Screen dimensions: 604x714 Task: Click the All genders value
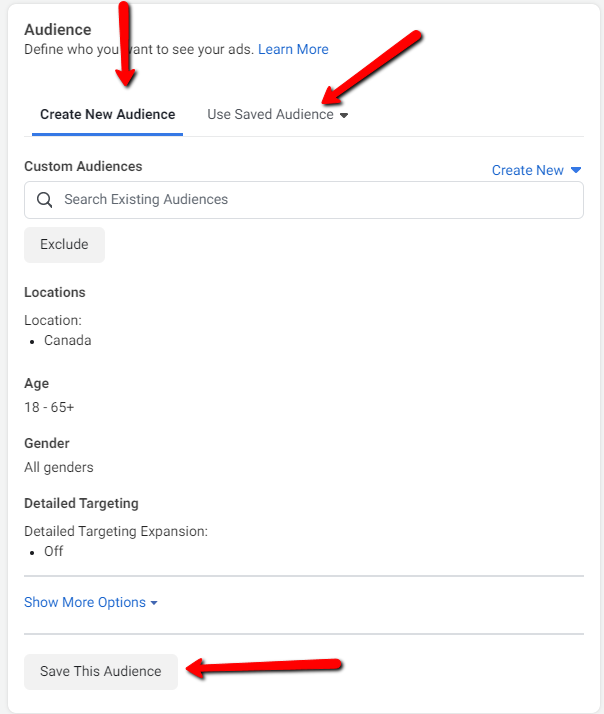click(59, 467)
